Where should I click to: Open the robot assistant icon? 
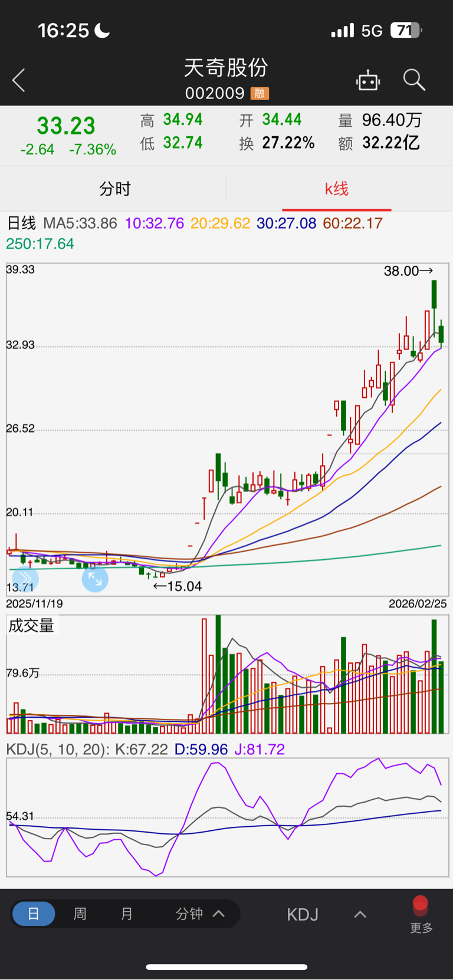[368, 80]
